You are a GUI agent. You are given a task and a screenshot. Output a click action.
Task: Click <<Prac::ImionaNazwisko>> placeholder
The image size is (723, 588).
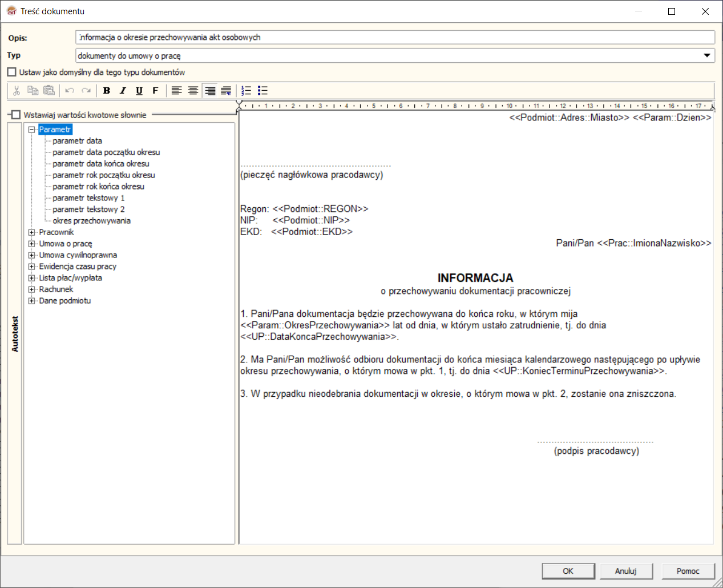[x=655, y=243]
